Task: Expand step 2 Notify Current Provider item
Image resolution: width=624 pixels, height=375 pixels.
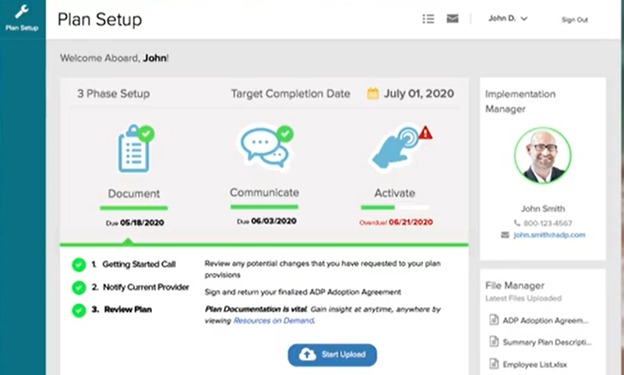Action: (140, 287)
